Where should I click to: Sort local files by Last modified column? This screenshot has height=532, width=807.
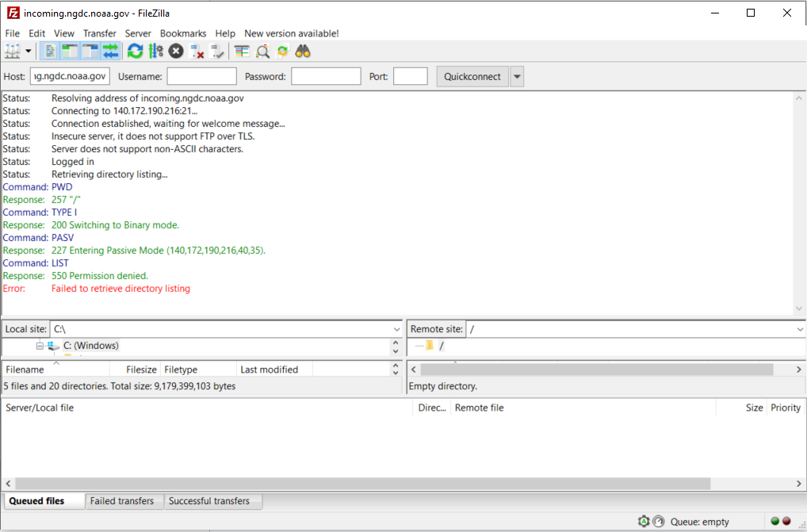point(274,369)
